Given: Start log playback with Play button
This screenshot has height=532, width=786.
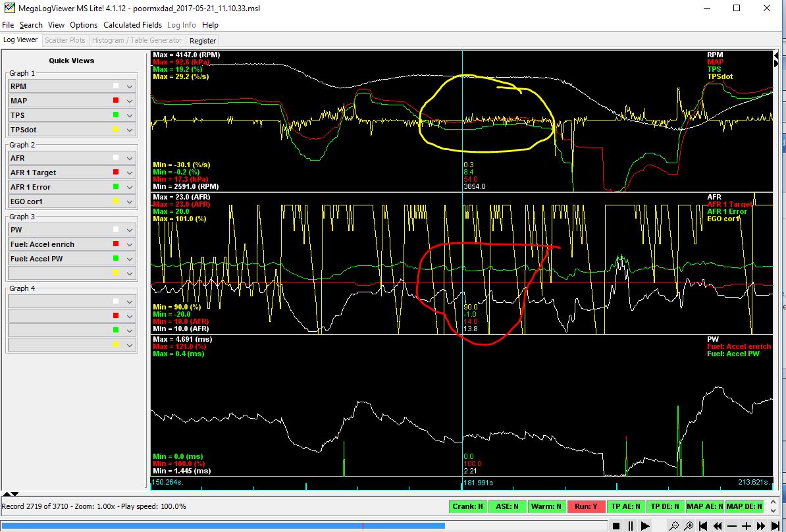Looking at the screenshot, I should click(645, 525).
